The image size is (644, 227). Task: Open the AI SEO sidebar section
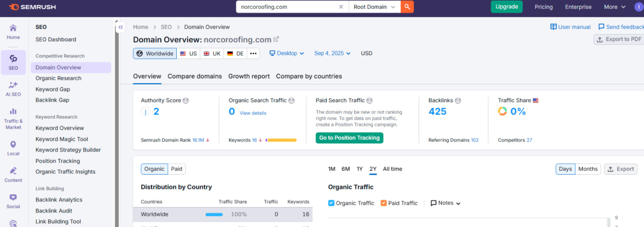tap(13, 89)
